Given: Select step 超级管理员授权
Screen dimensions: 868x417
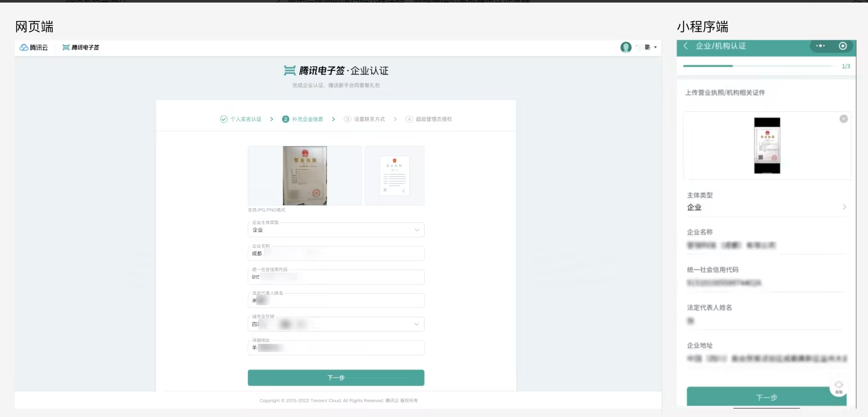Looking at the screenshot, I should point(429,119).
